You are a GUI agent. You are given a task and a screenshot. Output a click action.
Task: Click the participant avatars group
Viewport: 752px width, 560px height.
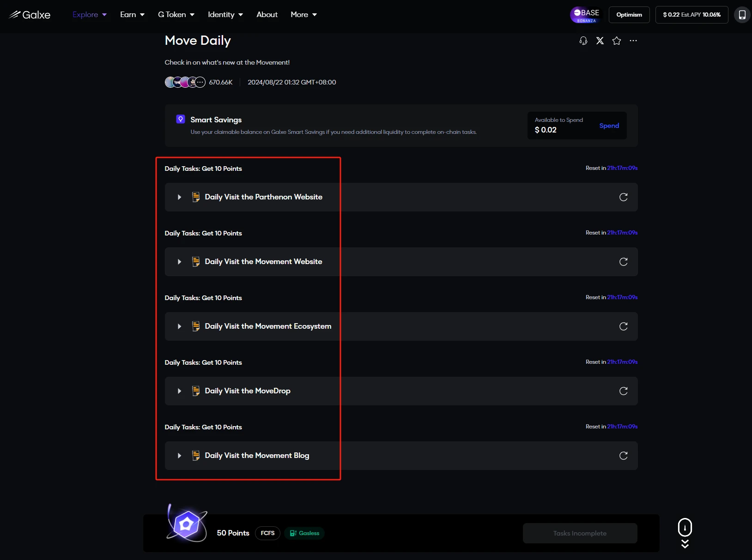point(185,82)
